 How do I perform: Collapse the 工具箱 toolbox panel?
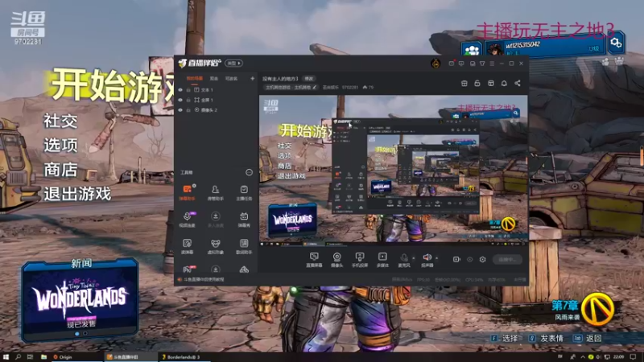[x=249, y=172]
